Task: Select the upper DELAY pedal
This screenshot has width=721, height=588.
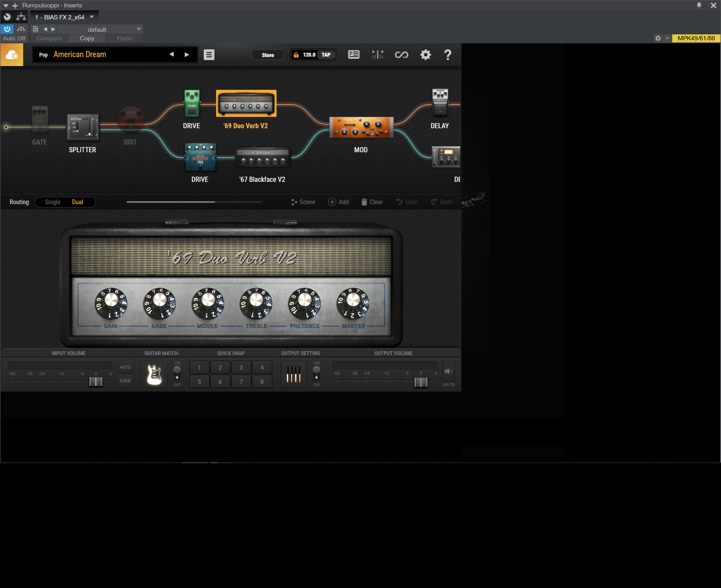Action: point(440,103)
